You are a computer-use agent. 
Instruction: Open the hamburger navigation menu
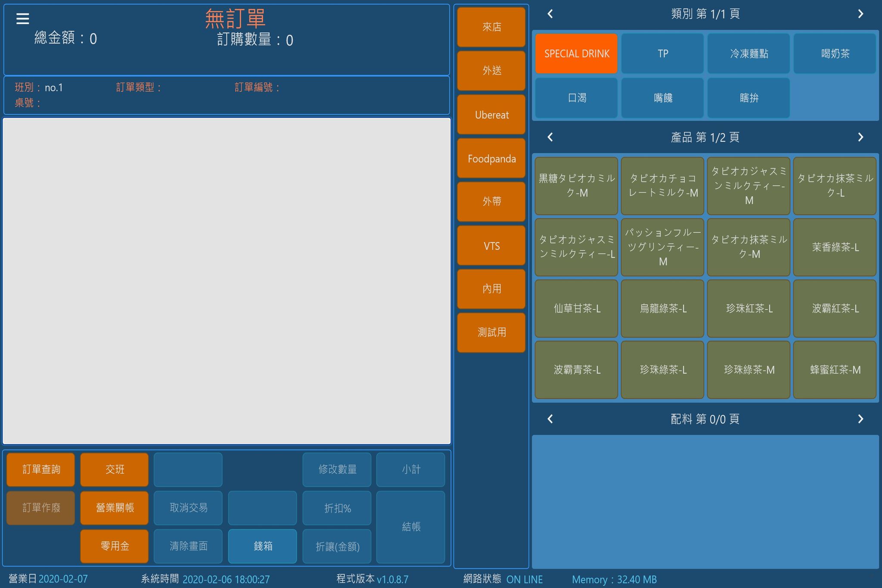coord(22,18)
